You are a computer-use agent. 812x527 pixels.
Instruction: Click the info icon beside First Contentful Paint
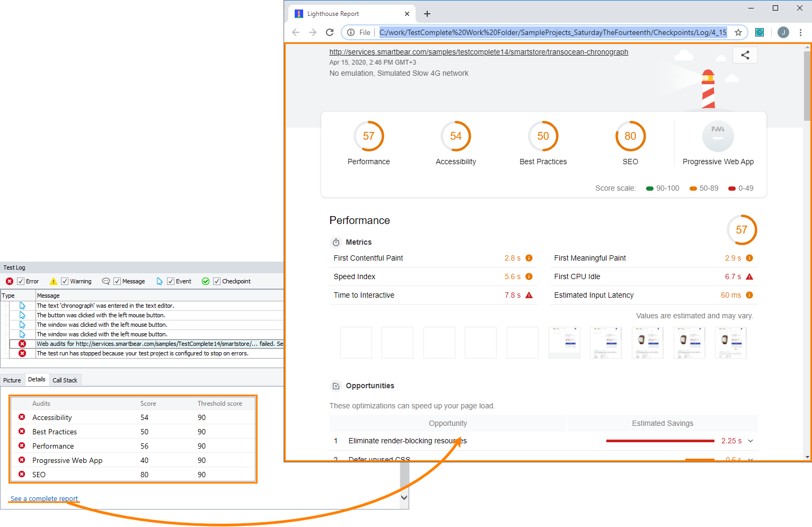tap(528, 258)
